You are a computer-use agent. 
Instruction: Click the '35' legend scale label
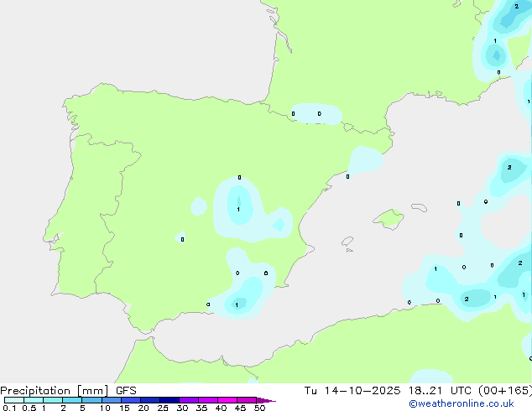[x=201, y=408]
